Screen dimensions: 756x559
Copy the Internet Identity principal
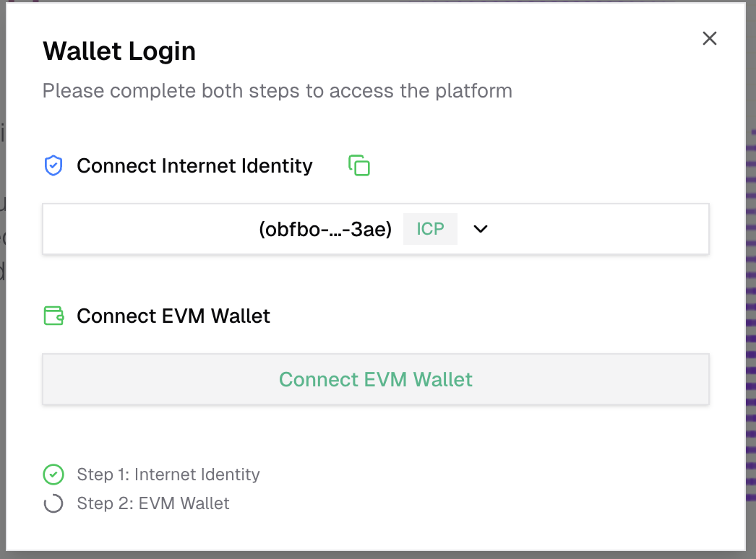[x=359, y=165]
